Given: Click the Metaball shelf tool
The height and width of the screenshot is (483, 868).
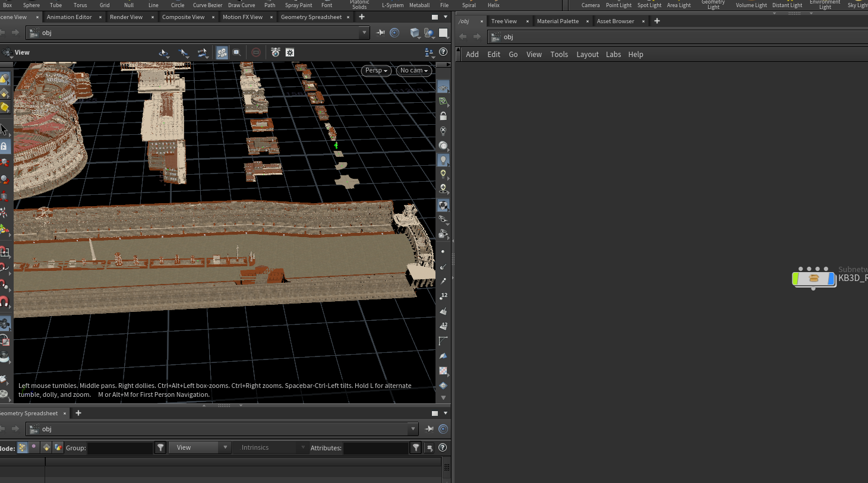Looking at the screenshot, I should [x=419, y=5].
